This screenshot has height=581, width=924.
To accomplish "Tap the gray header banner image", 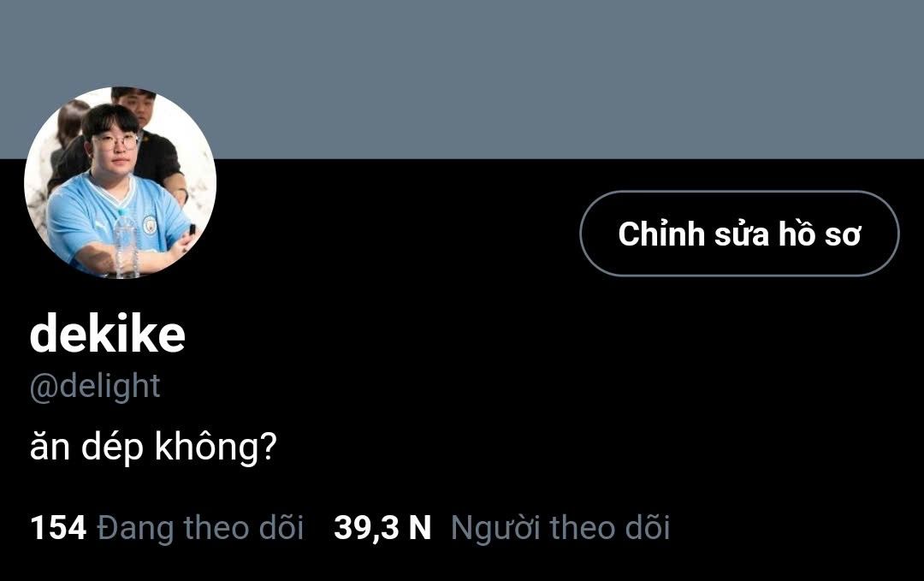I will pyautogui.click(x=462, y=79).
